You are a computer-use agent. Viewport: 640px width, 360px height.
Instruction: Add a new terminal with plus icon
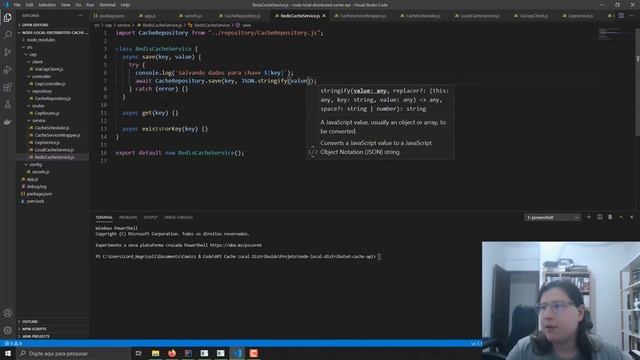pos(589,217)
